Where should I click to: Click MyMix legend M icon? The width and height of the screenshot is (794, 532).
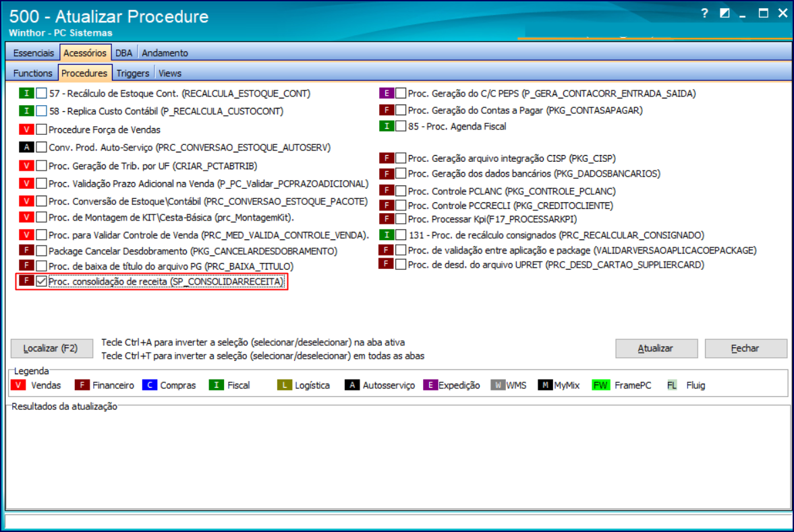pos(545,385)
